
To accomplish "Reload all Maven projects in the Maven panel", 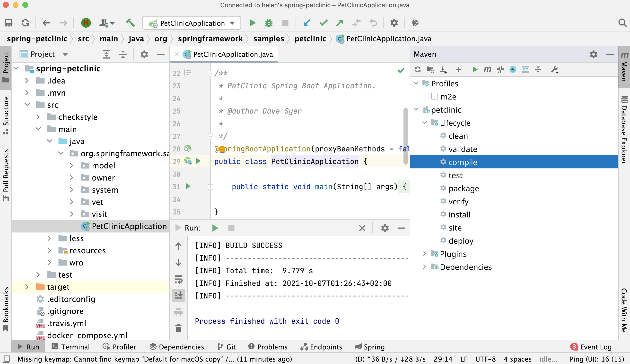I will (x=418, y=70).
